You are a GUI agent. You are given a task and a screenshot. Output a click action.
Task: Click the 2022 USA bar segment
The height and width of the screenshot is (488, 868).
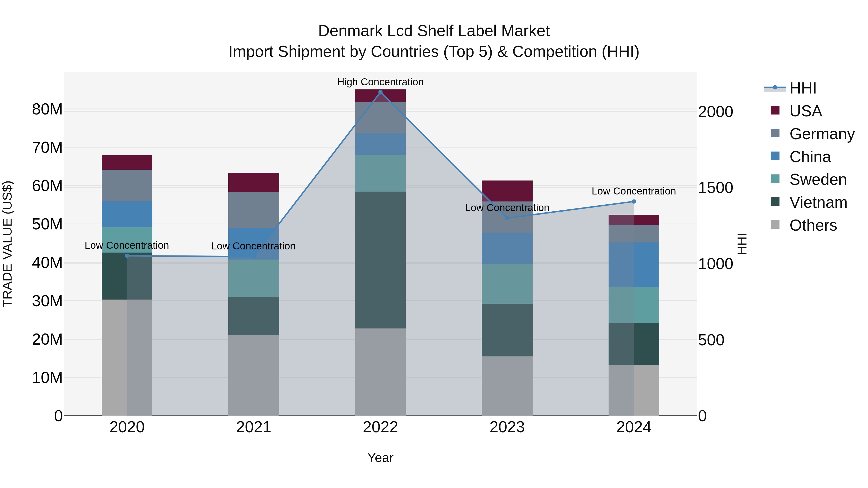pos(380,96)
